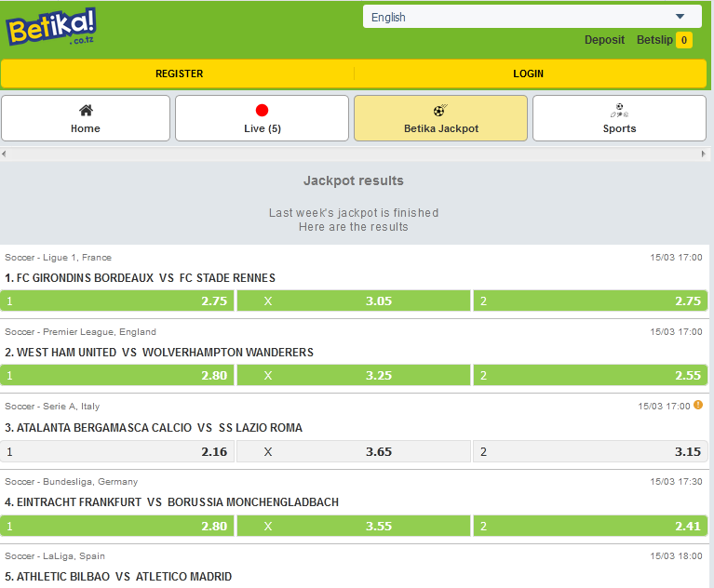Click FC Girondins Bordeaux vs Rennes title
The image size is (714, 588).
coord(141,278)
